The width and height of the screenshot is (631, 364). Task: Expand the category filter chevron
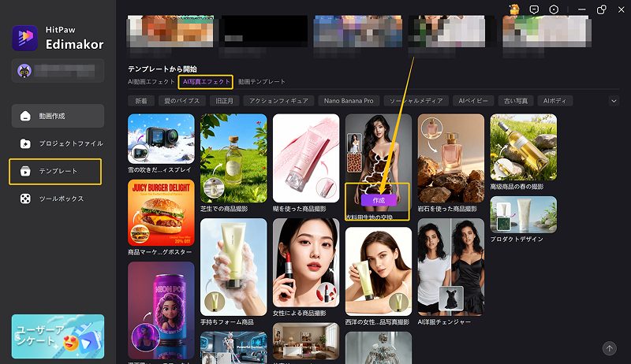[614, 101]
